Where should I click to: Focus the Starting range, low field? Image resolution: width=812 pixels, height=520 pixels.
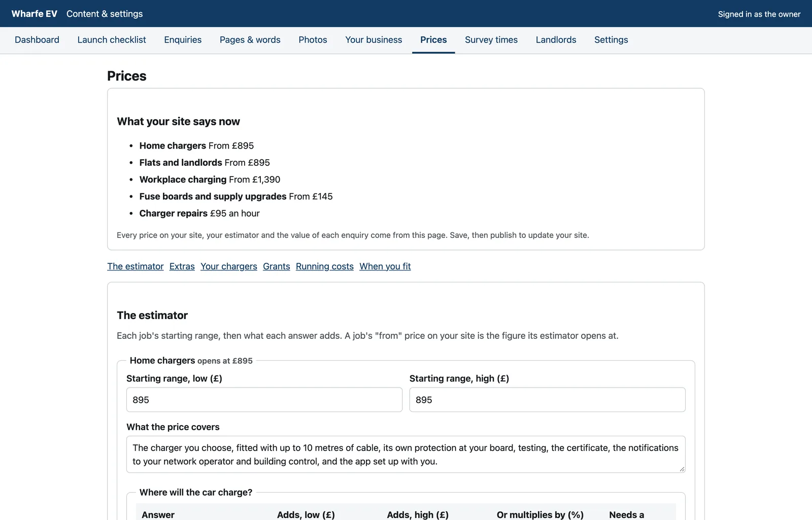tap(264, 400)
